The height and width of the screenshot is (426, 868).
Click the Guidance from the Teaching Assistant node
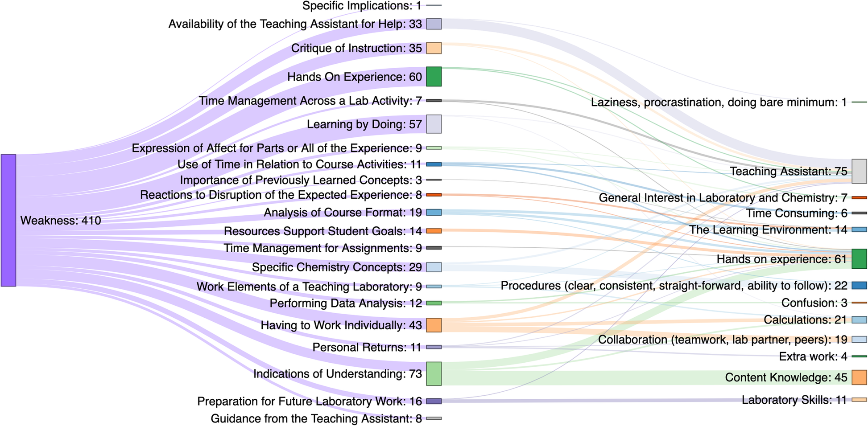434,418
